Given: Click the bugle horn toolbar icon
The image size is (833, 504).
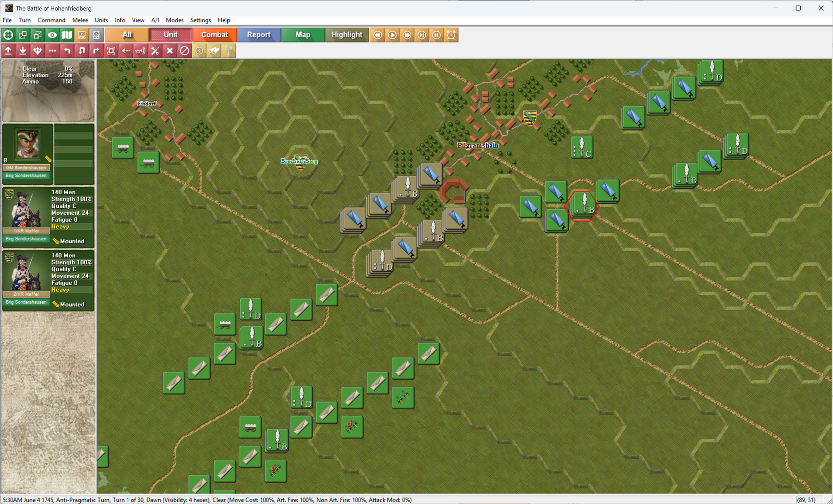Looking at the screenshot, I should [x=140, y=51].
